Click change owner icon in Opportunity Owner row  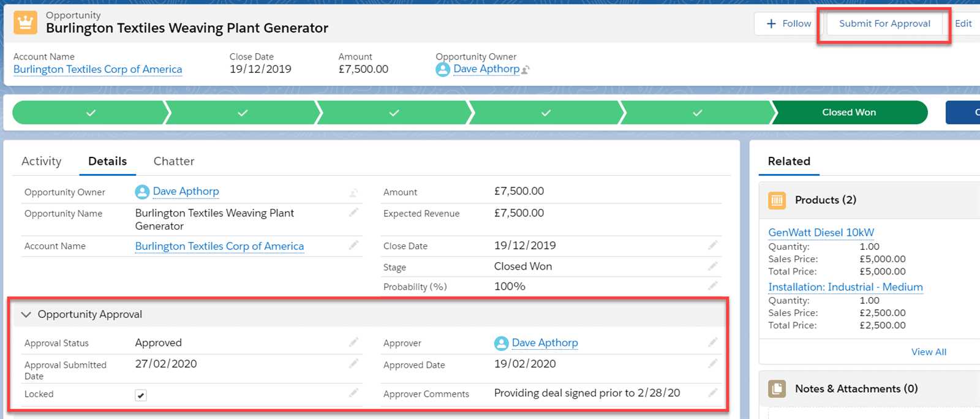[353, 193]
